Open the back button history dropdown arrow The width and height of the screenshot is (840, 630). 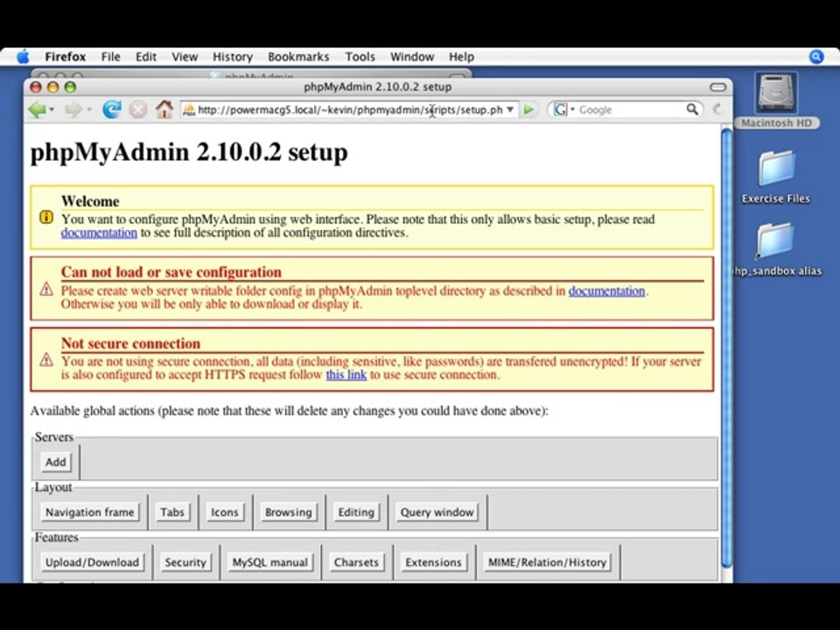click(52, 110)
